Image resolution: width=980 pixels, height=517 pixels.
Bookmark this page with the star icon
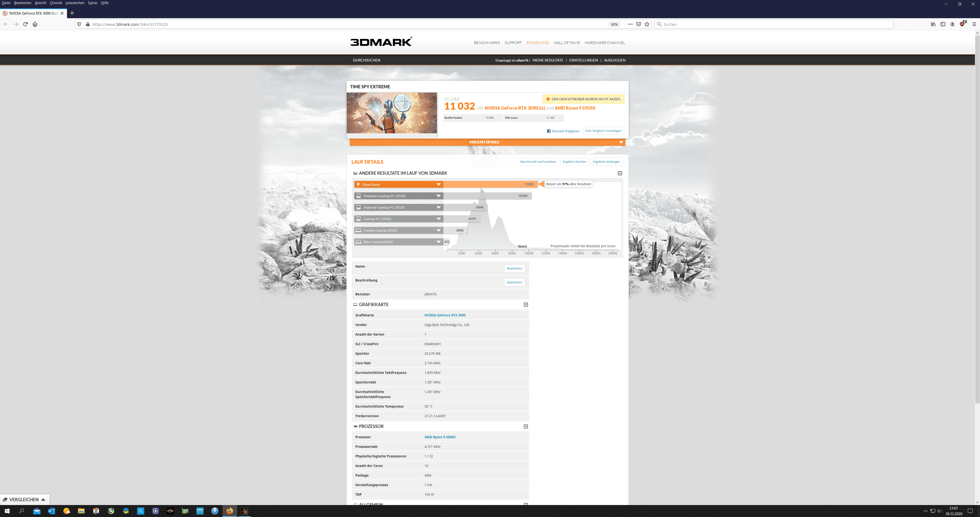pos(647,24)
